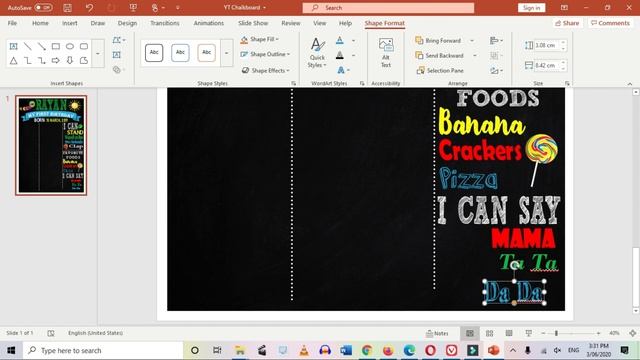Pick the Right Arrow shape
The width and height of the screenshot is (640, 360).
click(56, 61)
